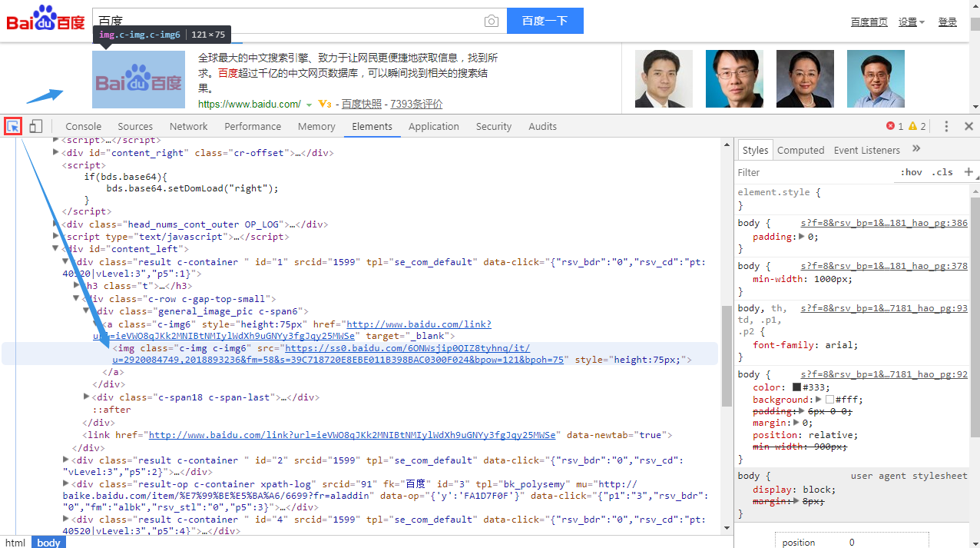Toggle the .cls class editor
Screen dimensions: 980x548
tap(942, 172)
